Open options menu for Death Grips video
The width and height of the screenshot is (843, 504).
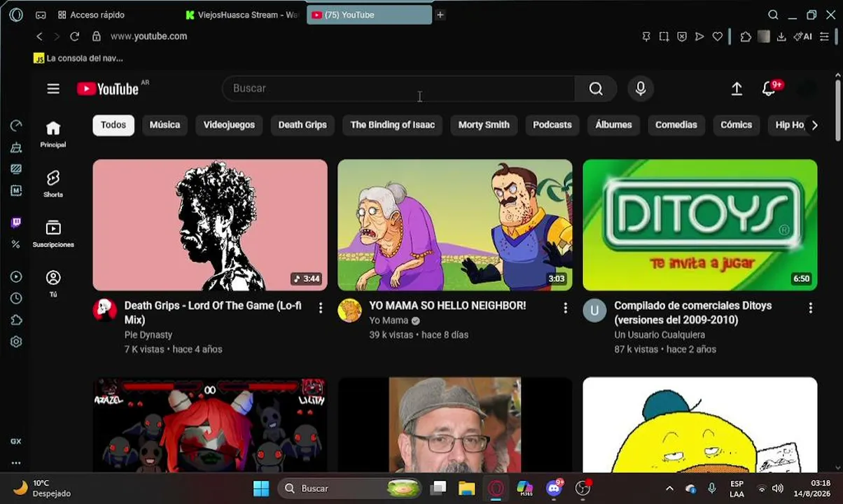click(321, 308)
